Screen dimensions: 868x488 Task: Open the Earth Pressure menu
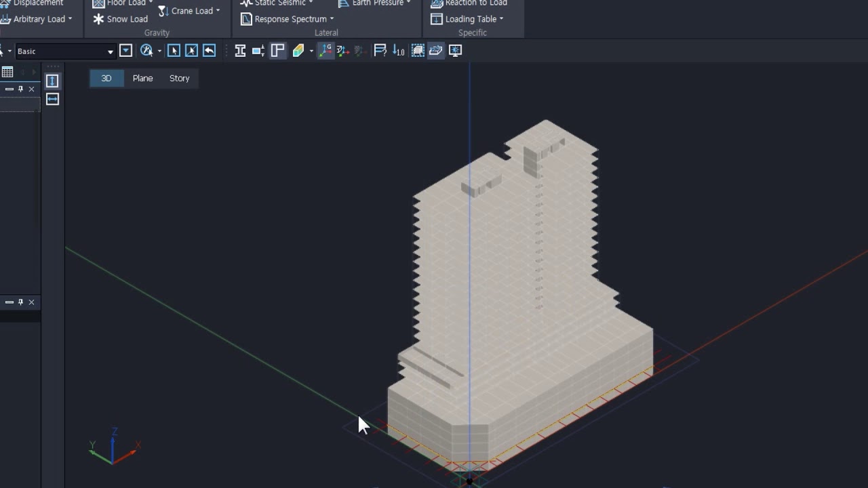[x=374, y=3]
